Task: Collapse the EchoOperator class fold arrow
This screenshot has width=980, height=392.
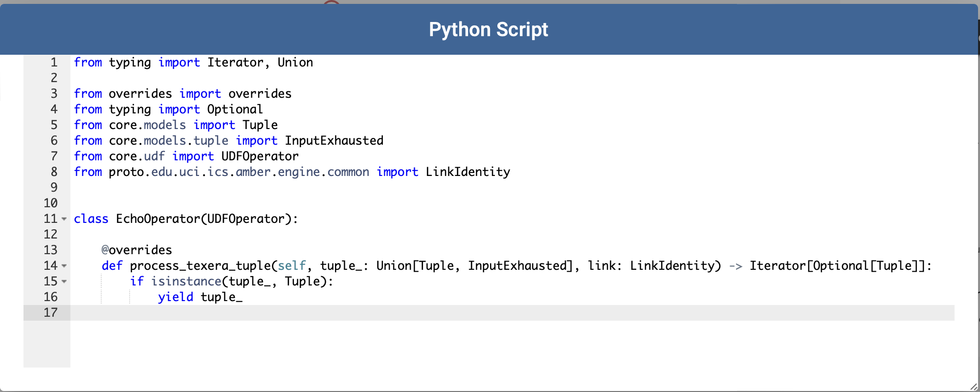Action: 64,219
